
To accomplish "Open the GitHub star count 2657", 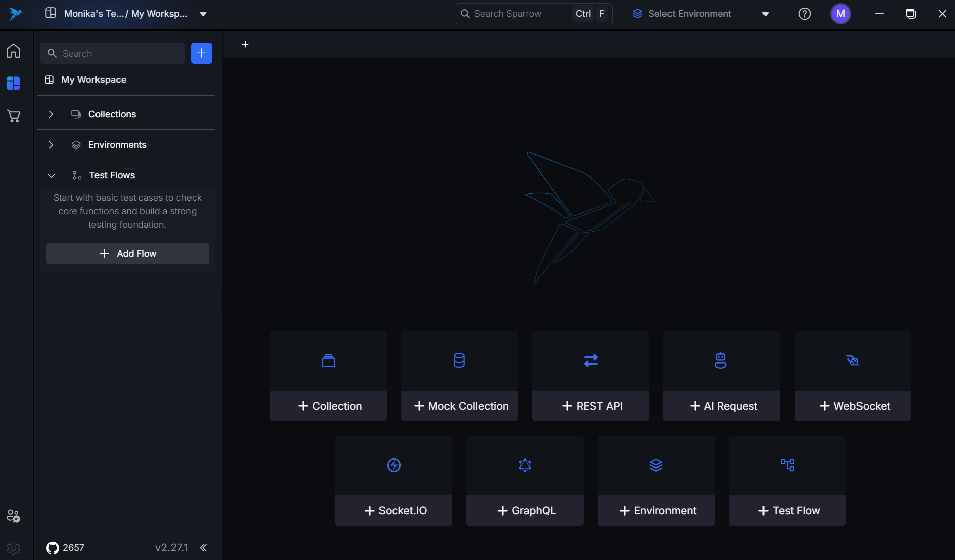I will tap(65, 548).
